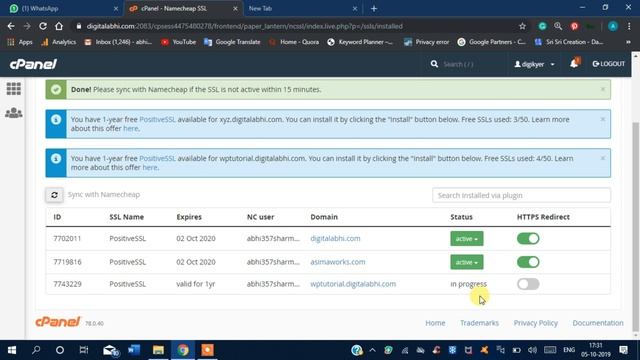The width and height of the screenshot is (640, 360).
Task: Open the cPanel home grid icon
Action: (x=13, y=89)
